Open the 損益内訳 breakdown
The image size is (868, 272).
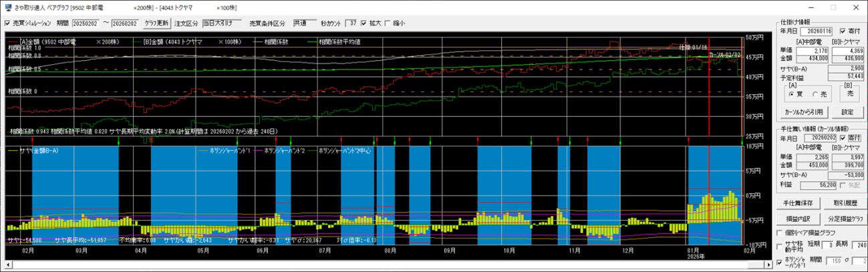point(797,218)
